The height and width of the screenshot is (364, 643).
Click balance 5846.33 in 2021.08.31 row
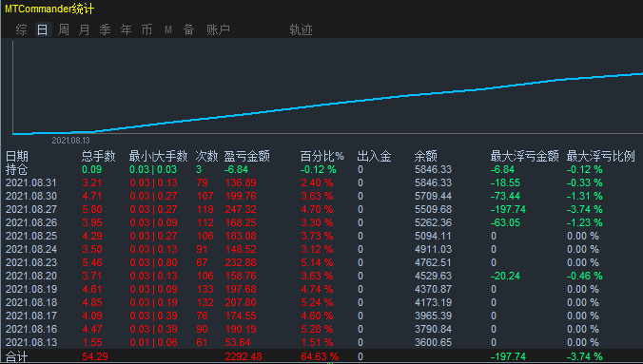pos(433,182)
